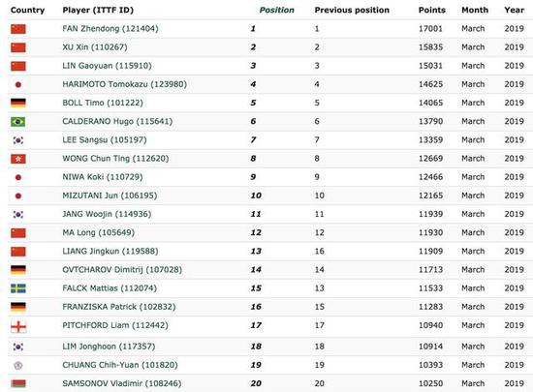This screenshot has width=533, height=392.
Task: Click Chinese Taipei flag beside CHUANG Chih-Yuan
Action: 18,366
